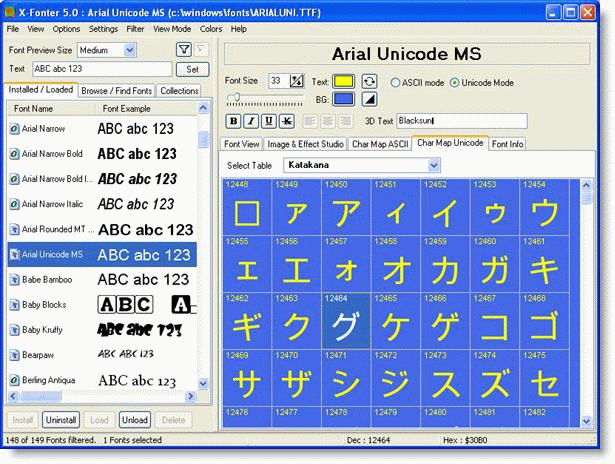
Task: Click the align right icon
Action: pyautogui.click(x=346, y=121)
